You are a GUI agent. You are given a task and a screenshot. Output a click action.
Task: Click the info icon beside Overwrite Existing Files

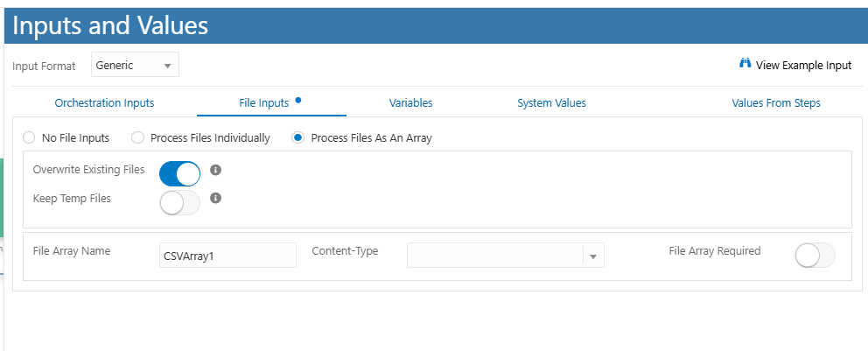pyautogui.click(x=216, y=170)
